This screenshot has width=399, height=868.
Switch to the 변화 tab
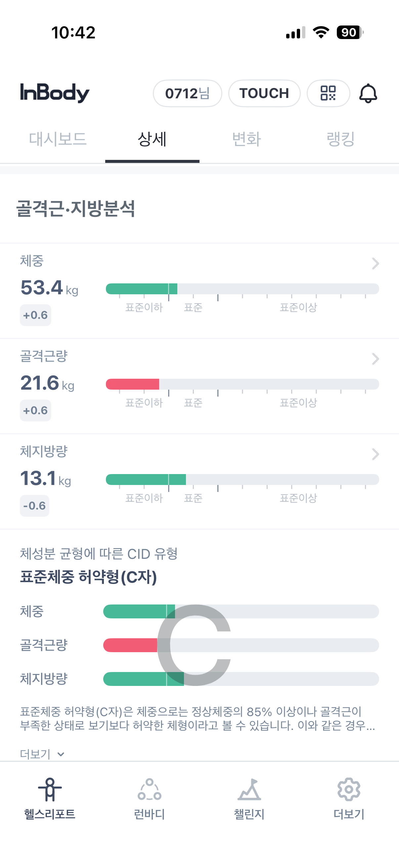pyautogui.click(x=246, y=139)
